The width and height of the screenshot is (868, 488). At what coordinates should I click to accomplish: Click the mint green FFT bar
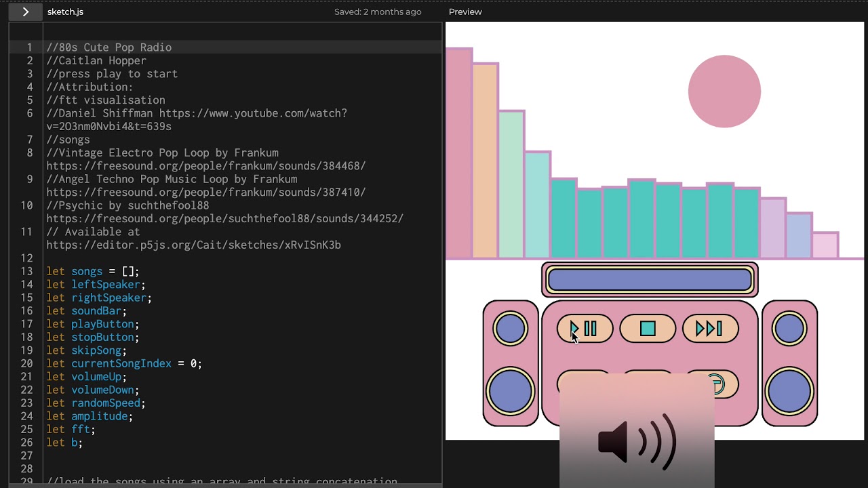click(511, 184)
